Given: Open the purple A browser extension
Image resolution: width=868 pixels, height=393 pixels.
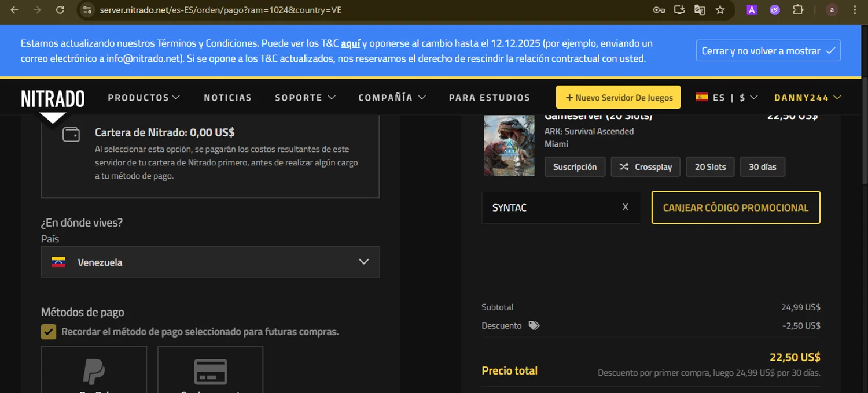Looking at the screenshot, I should [x=752, y=10].
